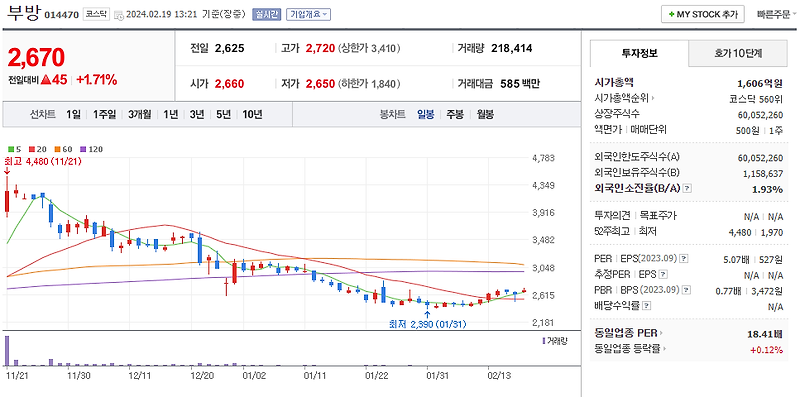Select the 주봉 weekly candle chart
Viewport: 800px width, 397px height.
[455, 114]
